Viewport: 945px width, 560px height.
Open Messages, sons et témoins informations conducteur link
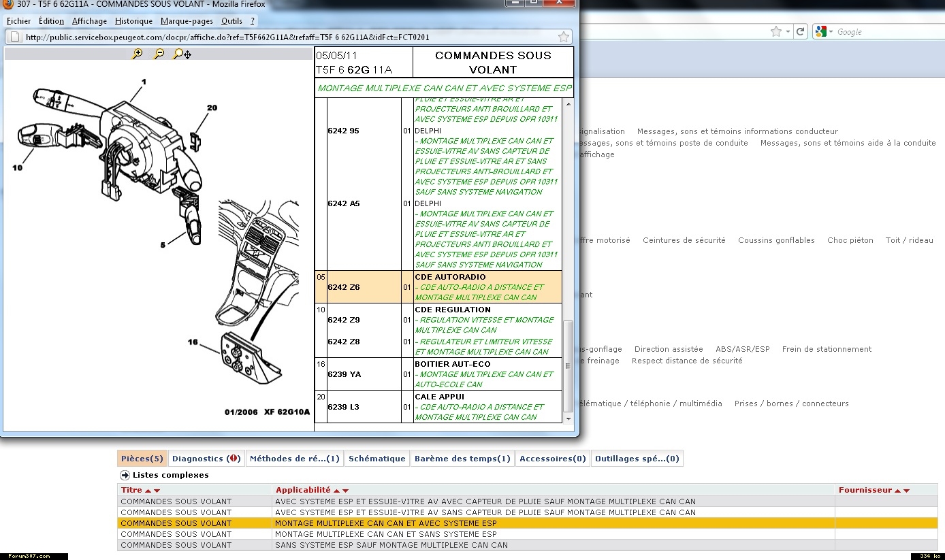[737, 131]
